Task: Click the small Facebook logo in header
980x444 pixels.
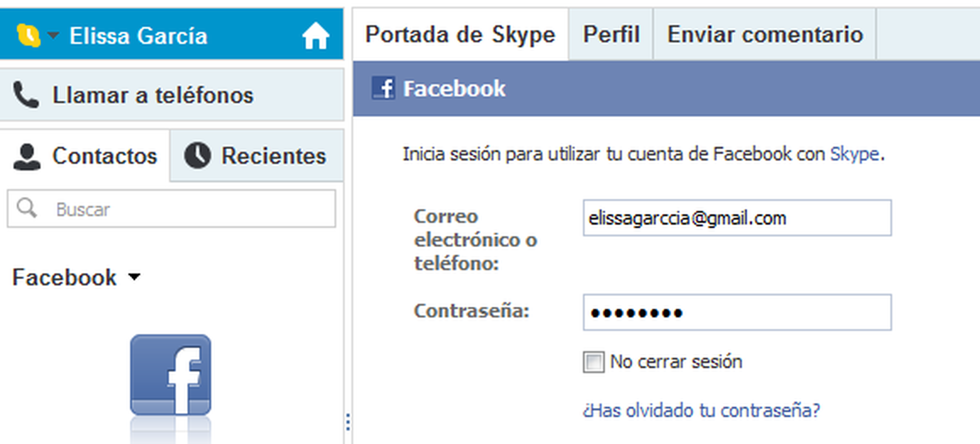Action: pos(383,88)
